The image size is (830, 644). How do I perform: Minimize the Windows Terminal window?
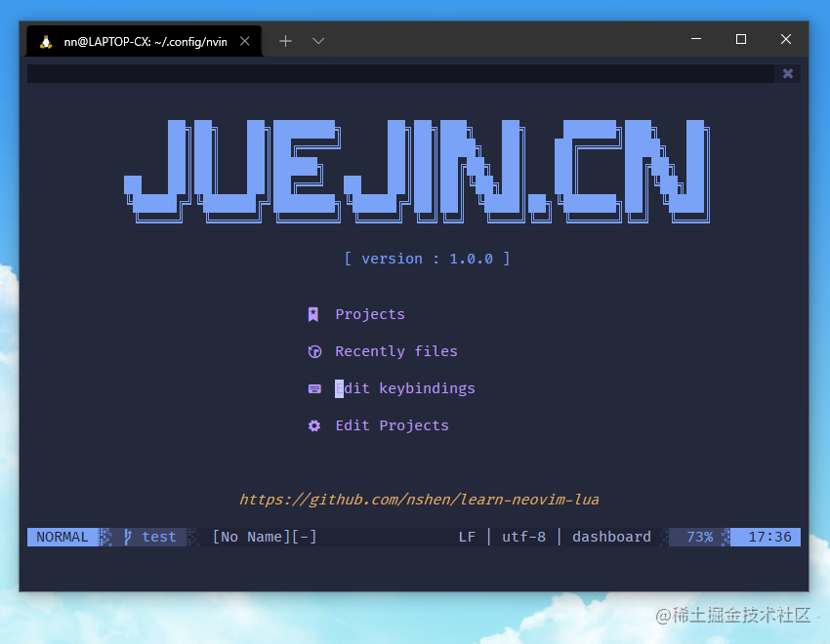coord(696,39)
